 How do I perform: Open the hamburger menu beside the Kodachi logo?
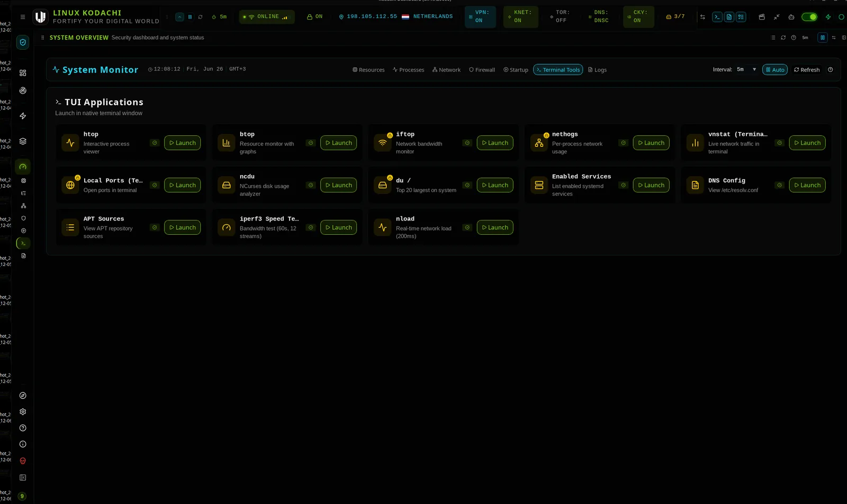pos(23,17)
